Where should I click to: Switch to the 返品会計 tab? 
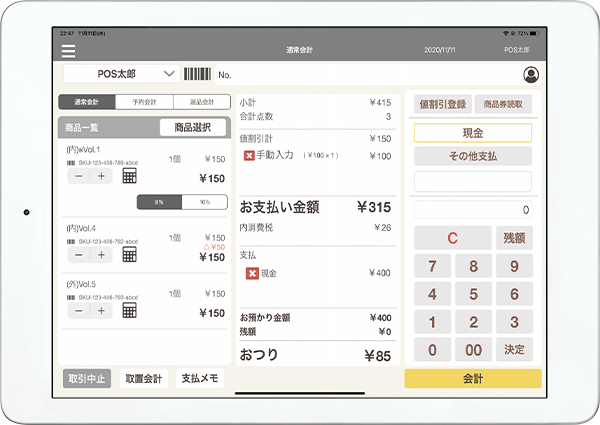200,102
